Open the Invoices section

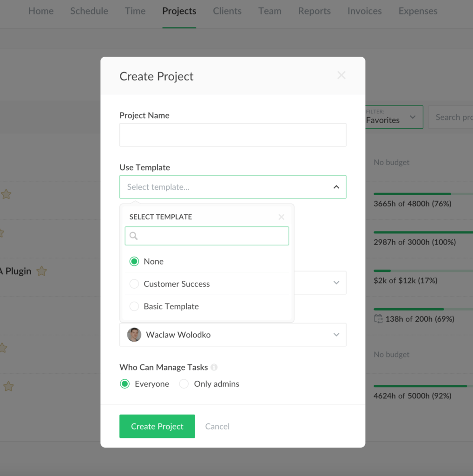(x=364, y=11)
